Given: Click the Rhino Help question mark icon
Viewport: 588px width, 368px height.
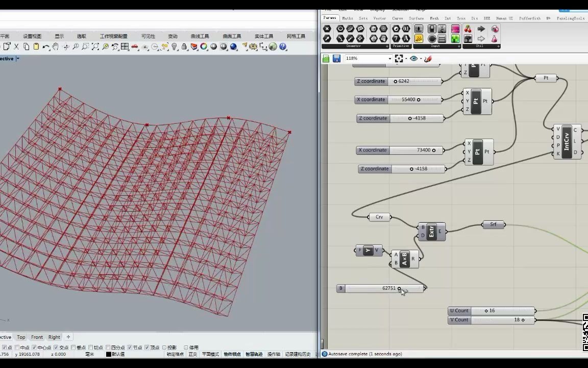Looking at the screenshot, I should (x=282, y=47).
